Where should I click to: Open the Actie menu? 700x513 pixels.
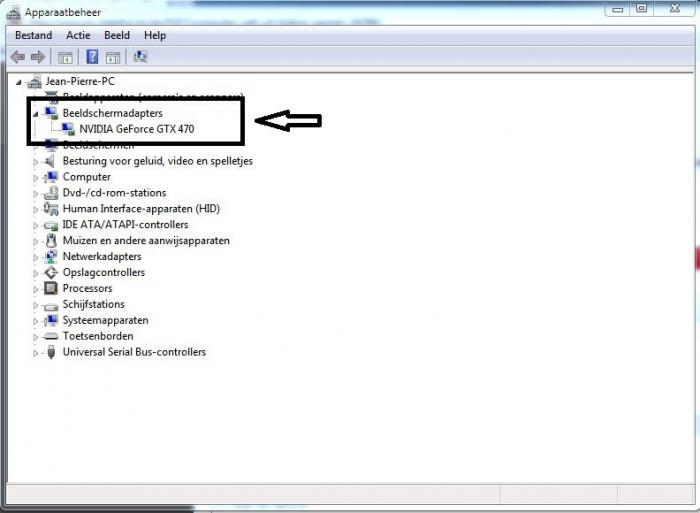(78, 35)
